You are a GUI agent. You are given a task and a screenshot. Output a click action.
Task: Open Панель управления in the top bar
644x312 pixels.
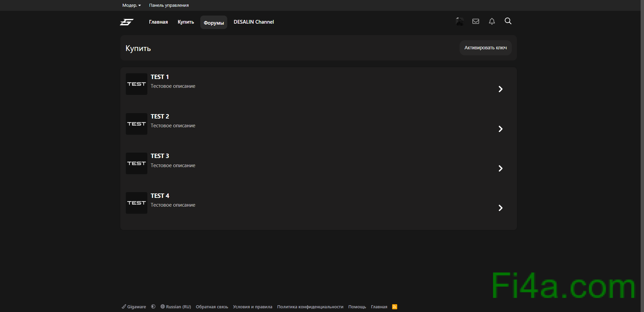(169, 5)
